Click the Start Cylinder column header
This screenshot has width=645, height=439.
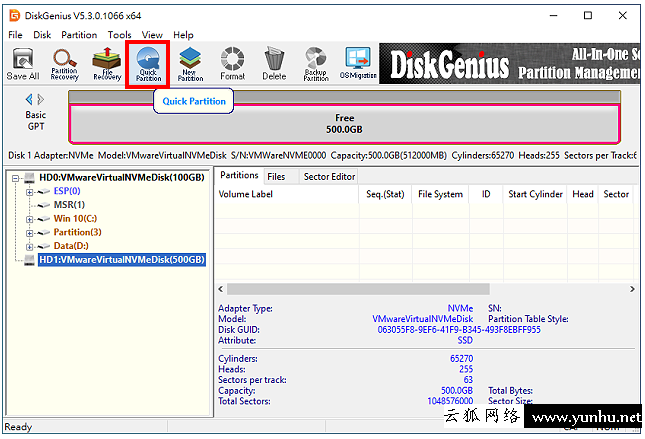[535, 194]
